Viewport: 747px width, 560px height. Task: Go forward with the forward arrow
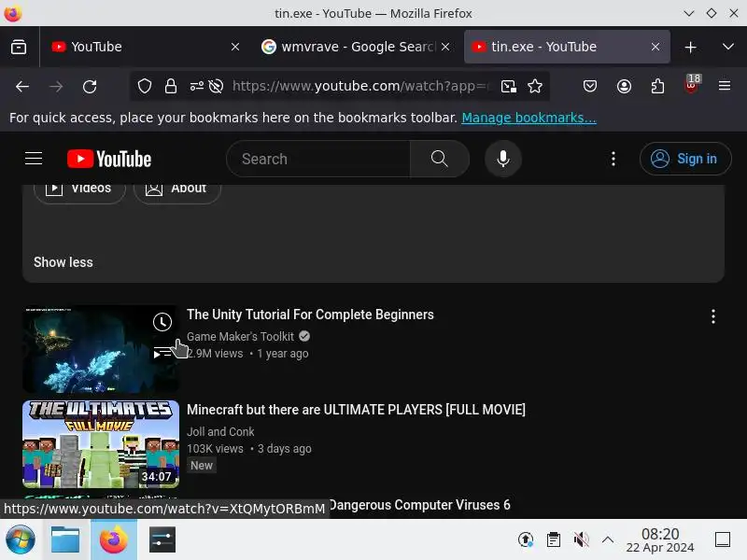[56, 86]
